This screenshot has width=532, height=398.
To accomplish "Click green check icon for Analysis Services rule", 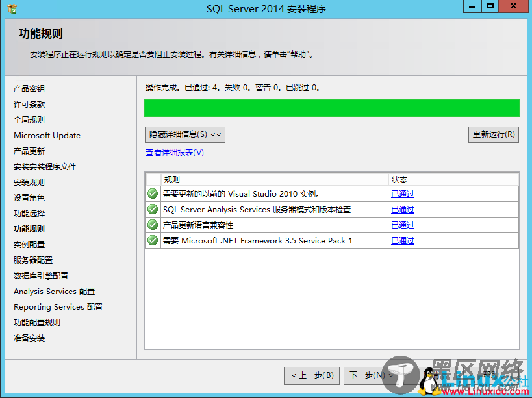I will point(153,209).
